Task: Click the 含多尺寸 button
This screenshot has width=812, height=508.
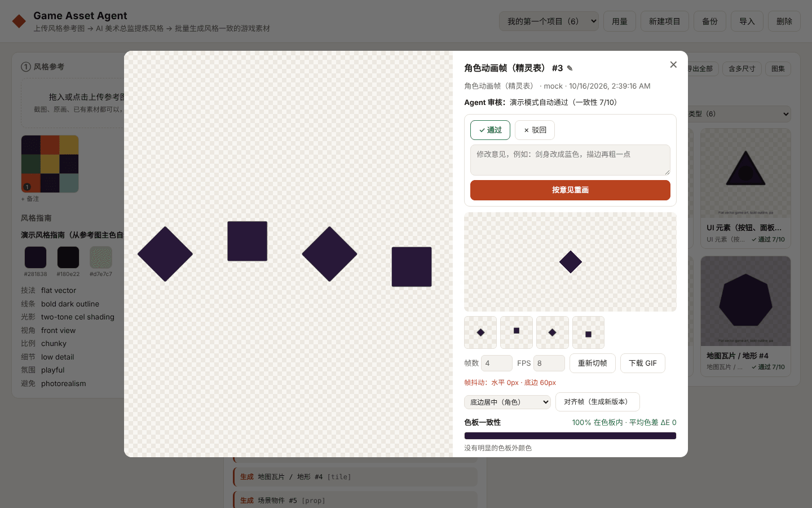Action: coord(742,69)
